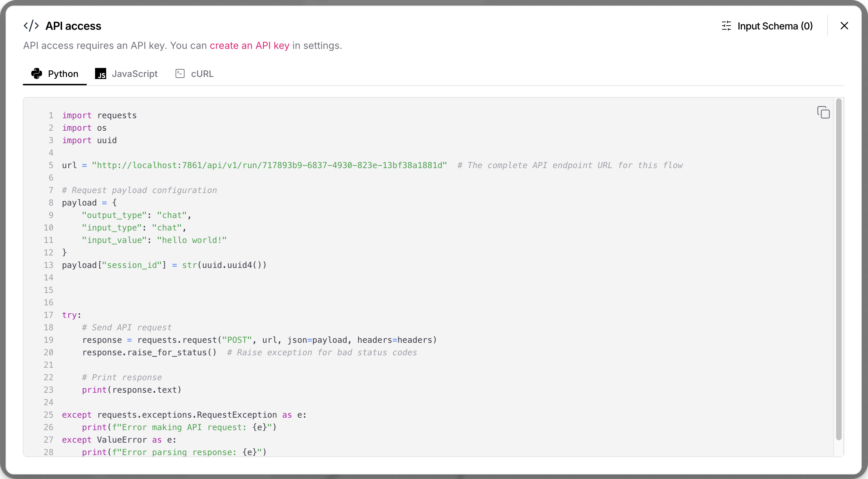This screenshot has height=479, width=868.
Task: Switch to the JavaScript tab
Action: tap(134, 74)
